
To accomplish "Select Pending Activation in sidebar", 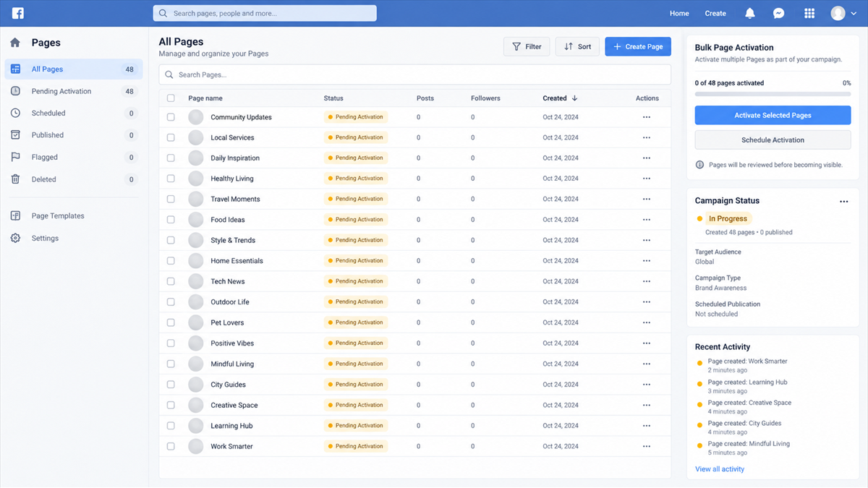I will click(x=74, y=91).
